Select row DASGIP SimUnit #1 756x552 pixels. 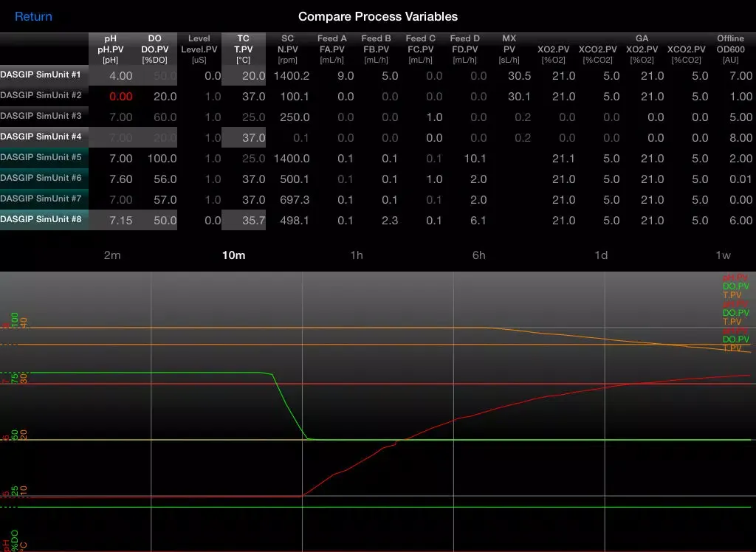[44, 75]
